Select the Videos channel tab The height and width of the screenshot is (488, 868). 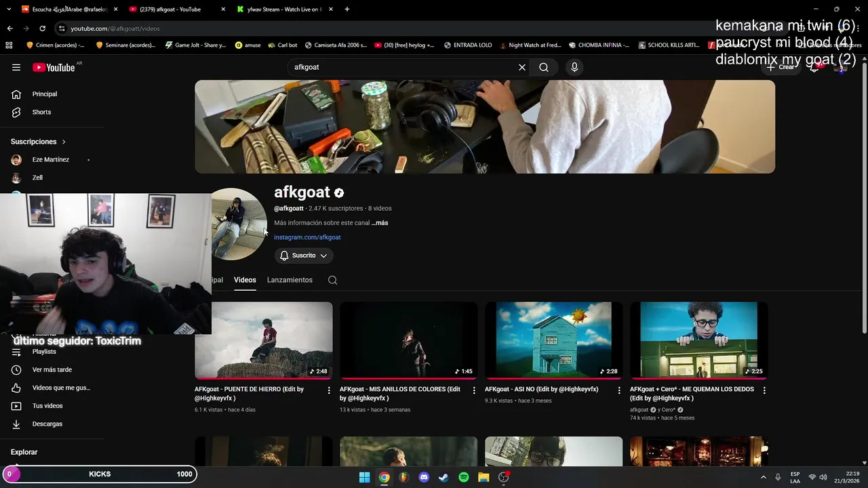[x=245, y=280]
